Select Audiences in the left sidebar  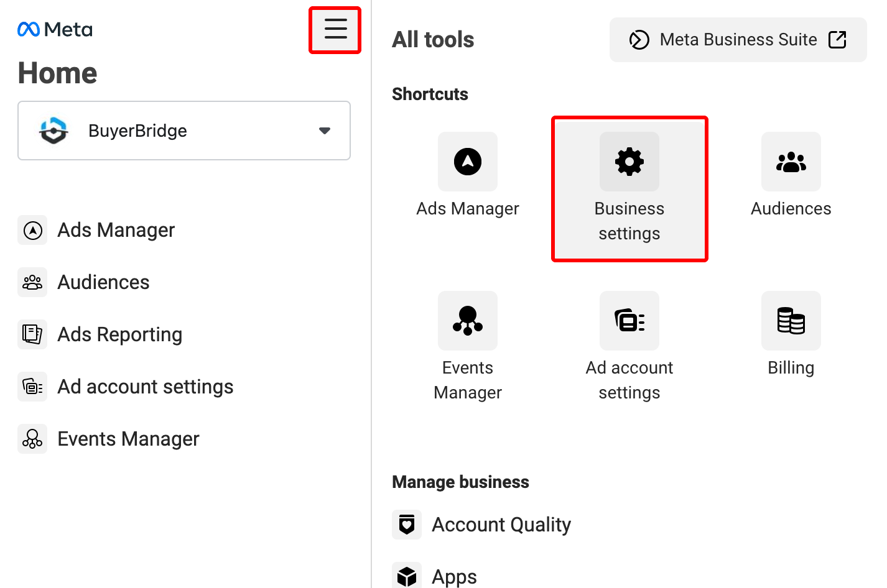(x=103, y=282)
